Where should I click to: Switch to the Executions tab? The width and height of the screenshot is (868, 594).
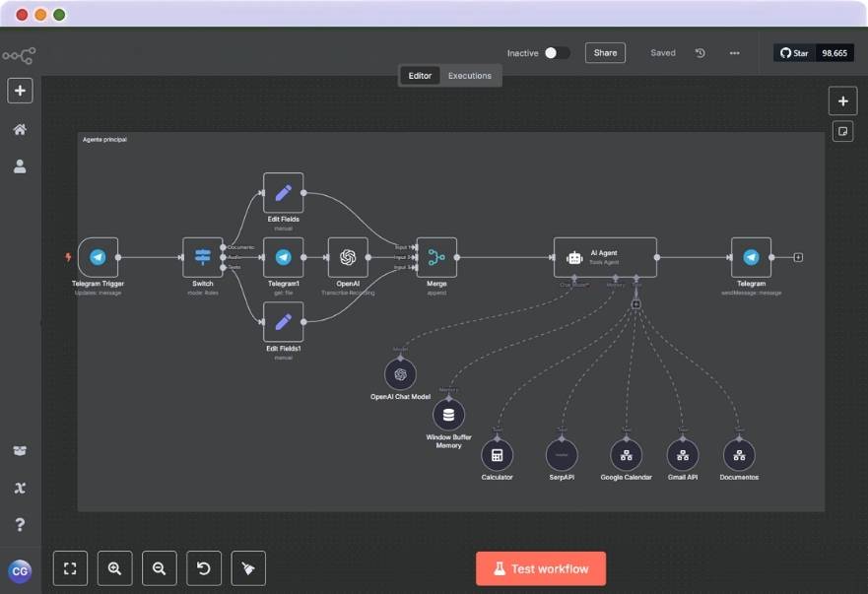tap(469, 76)
